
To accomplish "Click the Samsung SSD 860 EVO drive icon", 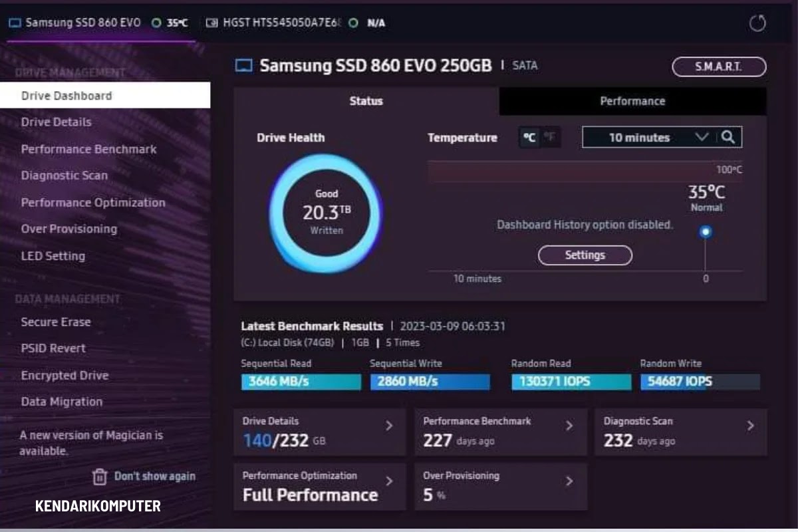I will pos(15,23).
